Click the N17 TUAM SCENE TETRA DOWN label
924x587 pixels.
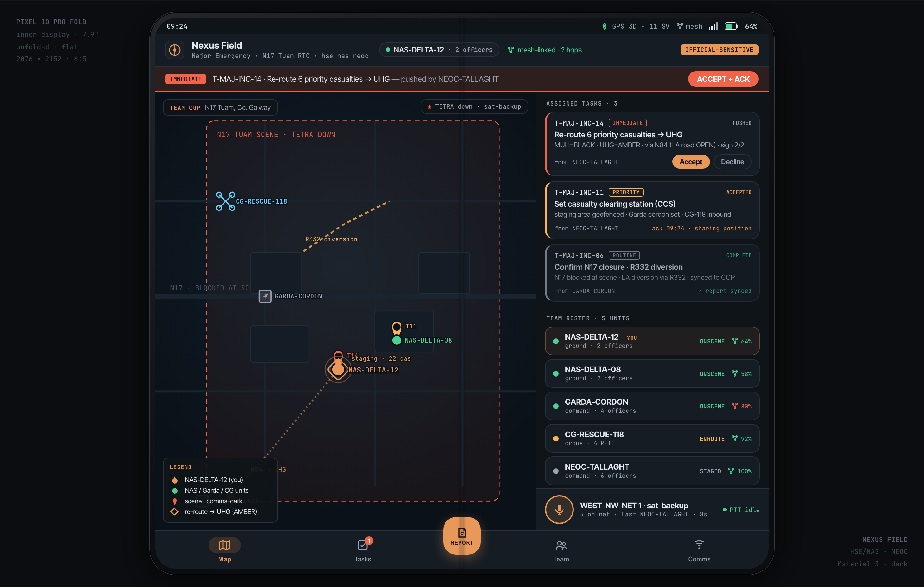click(x=276, y=135)
